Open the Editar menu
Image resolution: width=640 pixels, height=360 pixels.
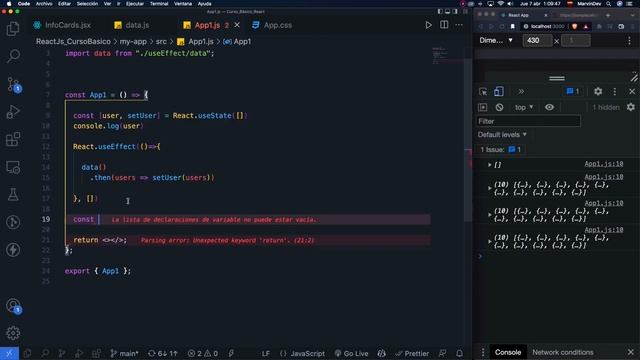(x=64, y=4)
